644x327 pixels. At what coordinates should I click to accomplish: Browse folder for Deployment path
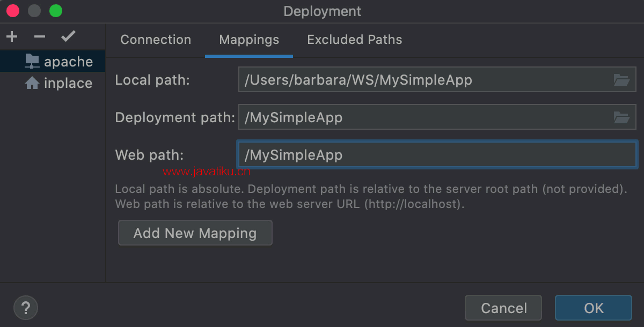[x=621, y=117]
